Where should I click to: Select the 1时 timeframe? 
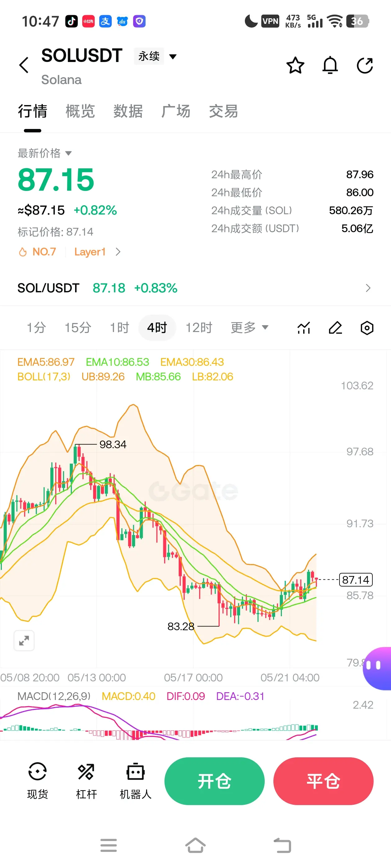click(x=120, y=328)
